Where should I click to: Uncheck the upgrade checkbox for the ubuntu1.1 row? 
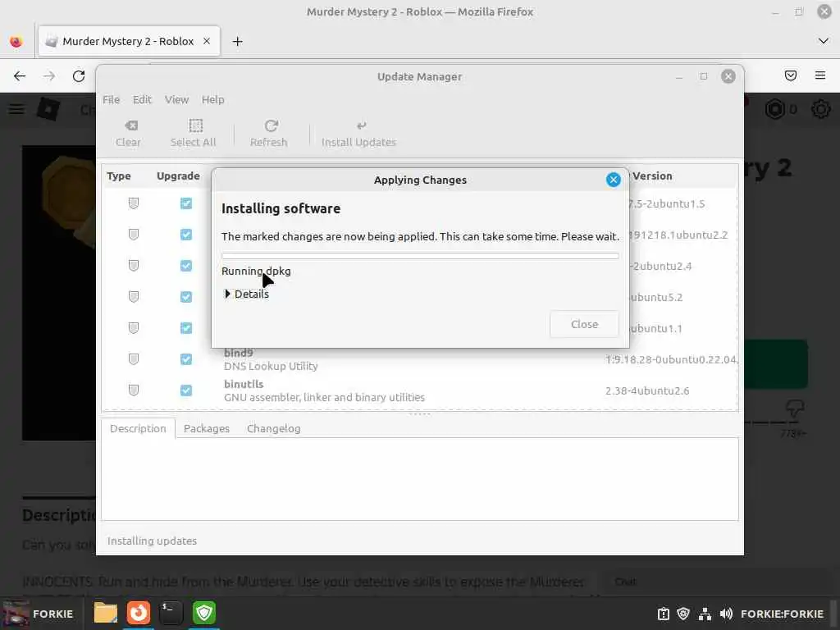click(x=186, y=328)
